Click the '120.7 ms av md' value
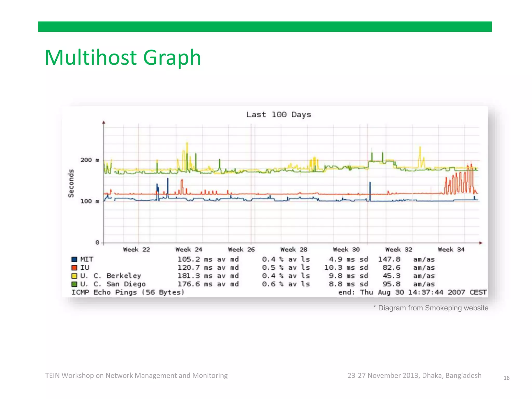This screenshot has height=399, width=532. tap(208, 268)
